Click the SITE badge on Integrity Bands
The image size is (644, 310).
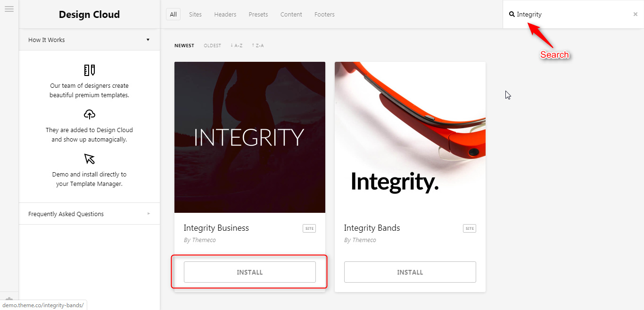470,228
